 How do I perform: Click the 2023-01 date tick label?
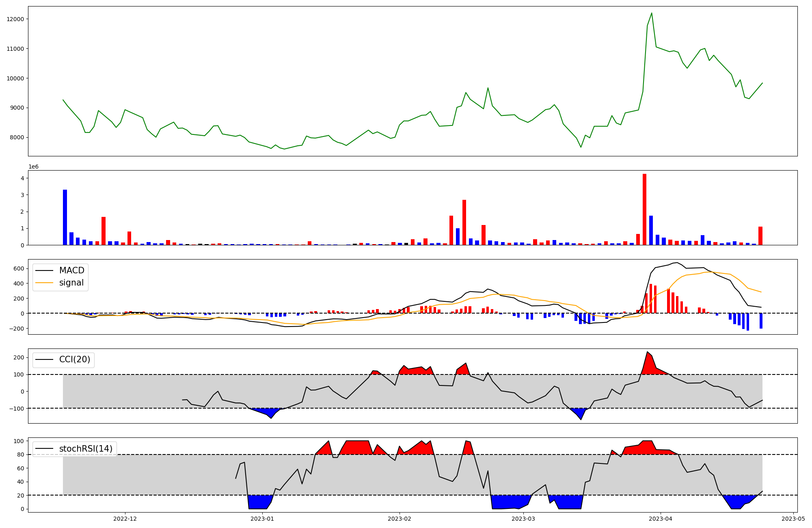click(262, 519)
